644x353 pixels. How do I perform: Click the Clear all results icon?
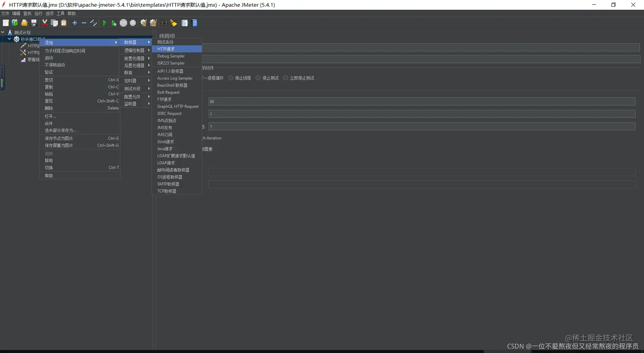[153, 23]
